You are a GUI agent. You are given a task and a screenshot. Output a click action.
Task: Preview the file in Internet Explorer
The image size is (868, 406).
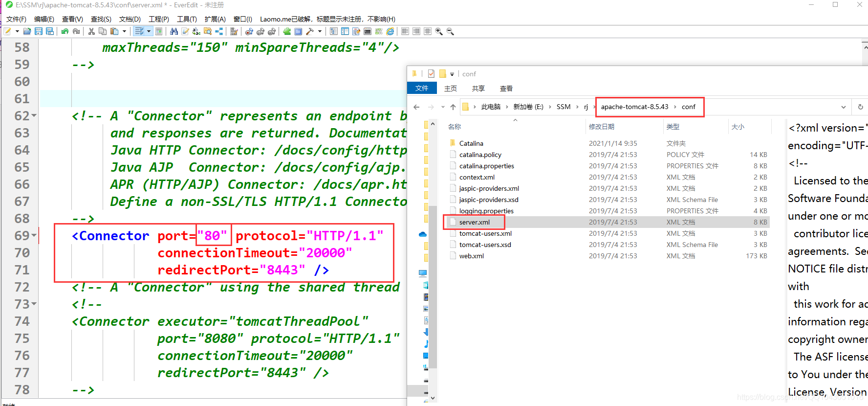pos(390,31)
